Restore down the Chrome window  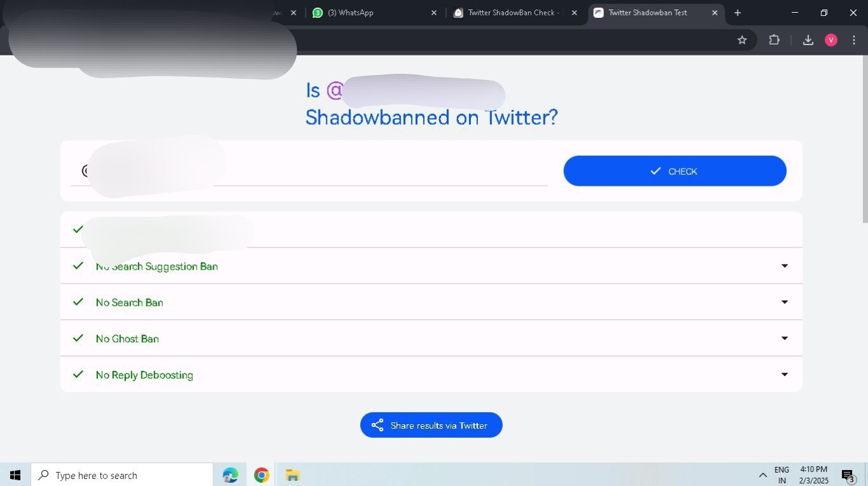pos(824,13)
